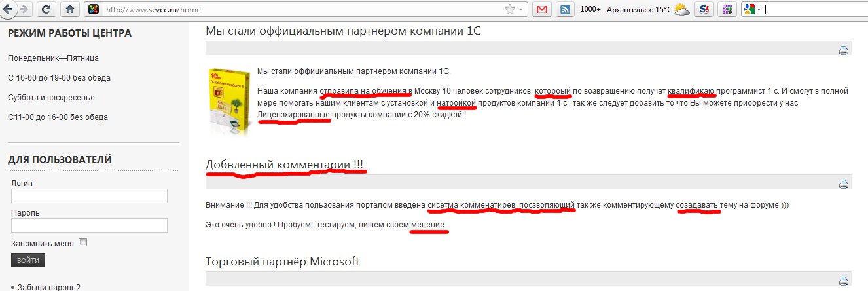868x291 pixels.
Task: Go back with the browser back arrow
Action: click(x=9, y=9)
